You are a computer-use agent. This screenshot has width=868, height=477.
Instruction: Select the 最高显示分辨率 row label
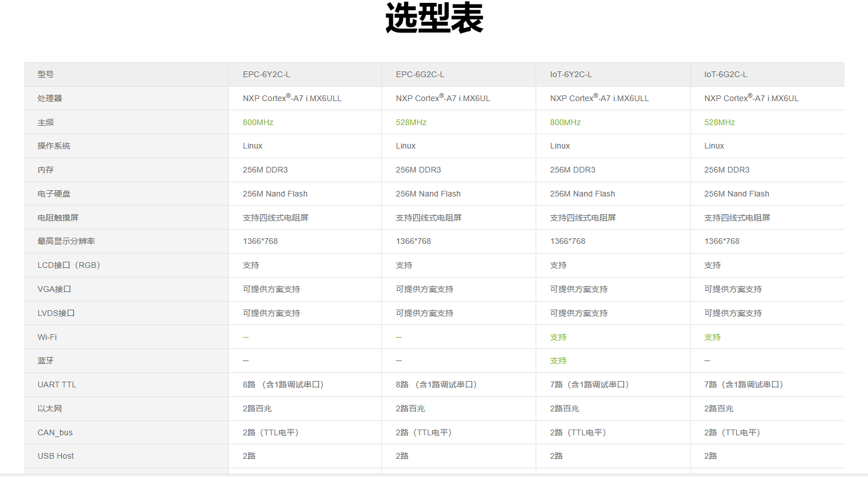click(x=66, y=241)
